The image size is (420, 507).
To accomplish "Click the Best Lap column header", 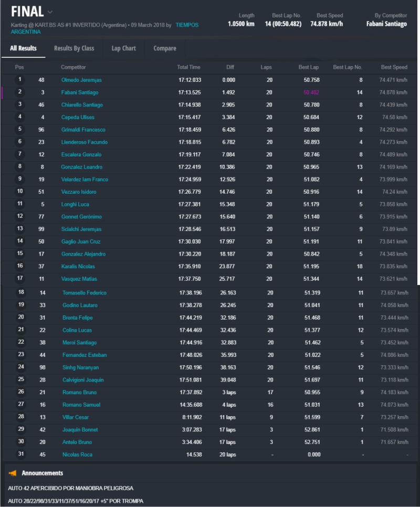I will [x=308, y=67].
